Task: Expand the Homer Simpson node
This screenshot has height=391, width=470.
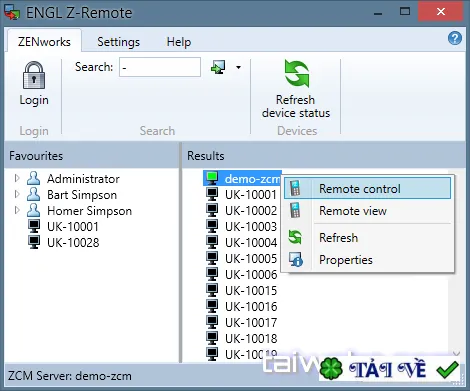Action: coord(17,210)
